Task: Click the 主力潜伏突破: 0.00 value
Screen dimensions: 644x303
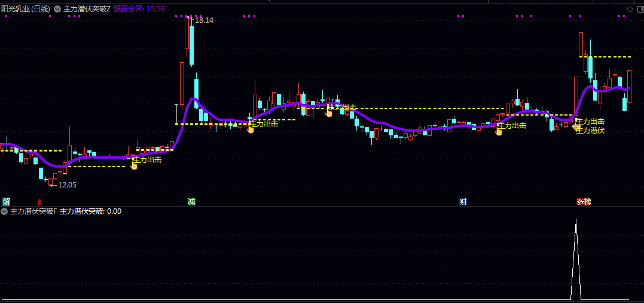Action: [91, 211]
